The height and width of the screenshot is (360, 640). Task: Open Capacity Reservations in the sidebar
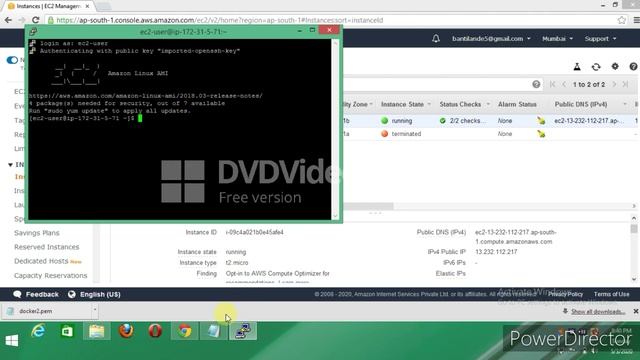click(x=51, y=276)
